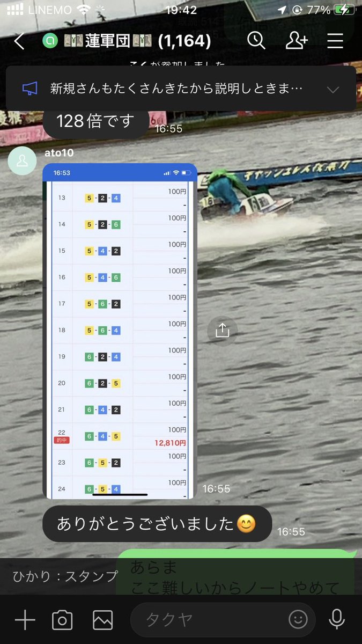This screenshot has width=362, height=644.
Task: Tap the 12,810円 payout in image
Action: click(x=171, y=443)
